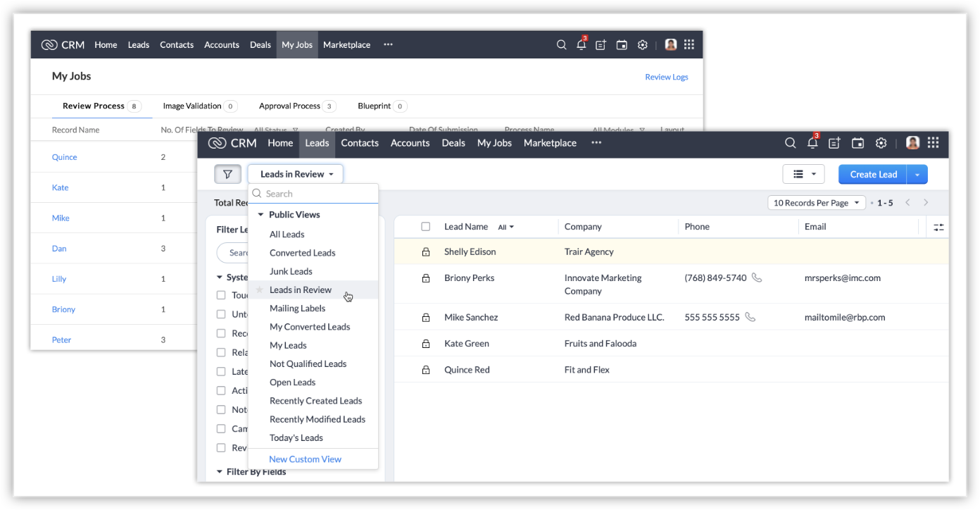Click the filter funnel icon
The height and width of the screenshot is (510, 980).
(227, 174)
